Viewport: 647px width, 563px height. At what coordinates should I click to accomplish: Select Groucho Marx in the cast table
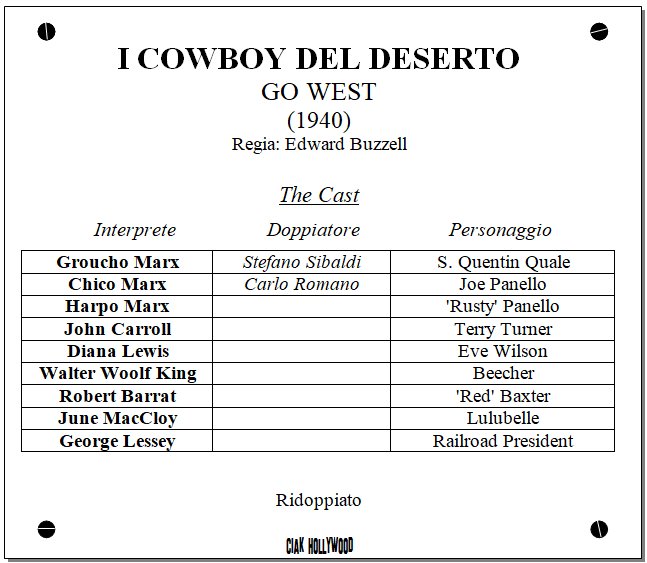click(x=118, y=262)
